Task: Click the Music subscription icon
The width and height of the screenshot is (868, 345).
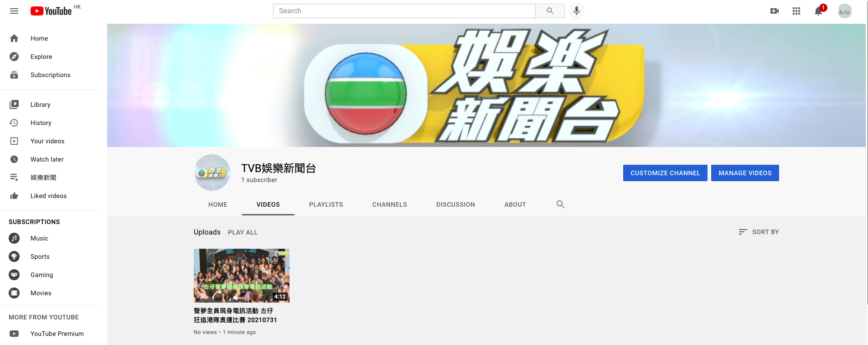Action: point(14,238)
